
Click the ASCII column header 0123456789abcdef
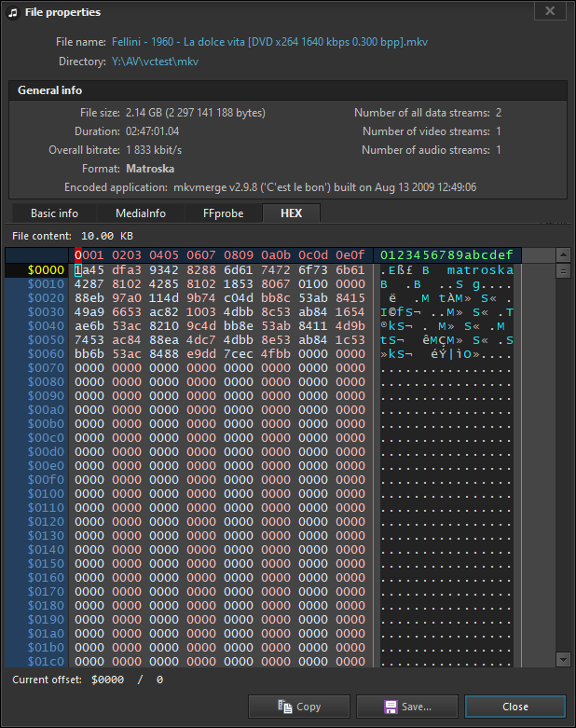tap(446, 255)
